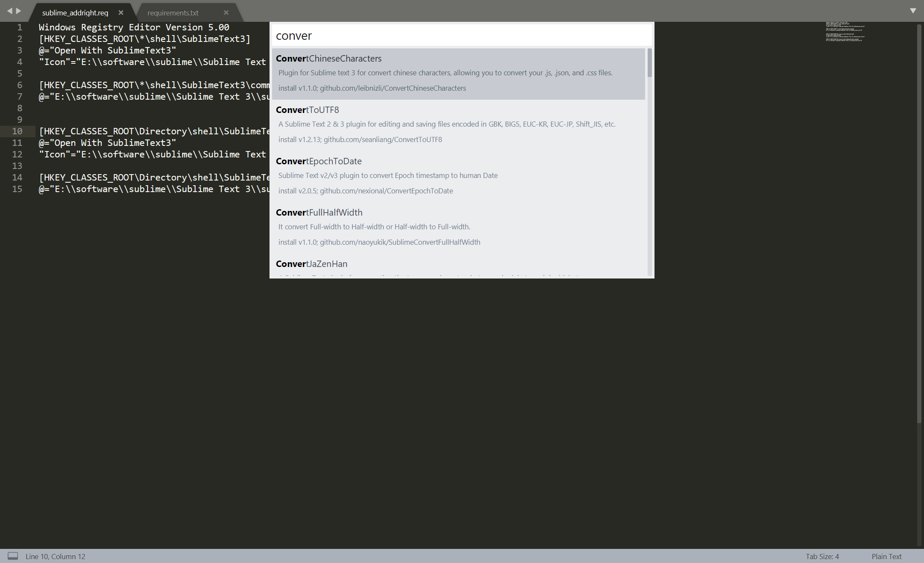
Task: Click the previous tab left arrow
Action: coord(9,11)
